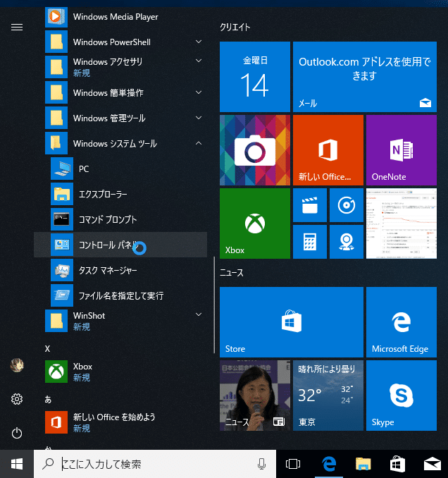This screenshot has height=478, width=448.
Task: Click the ニュース group heading
Action: [x=232, y=273]
